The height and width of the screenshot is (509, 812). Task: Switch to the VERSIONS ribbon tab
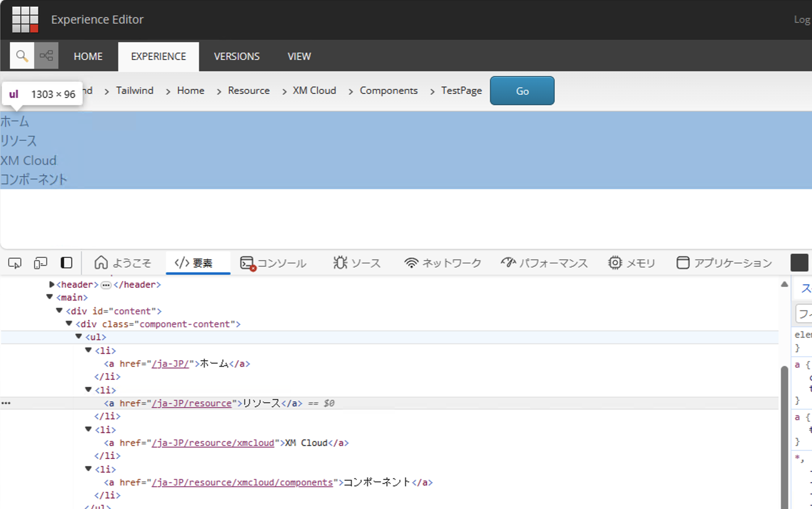237,56
